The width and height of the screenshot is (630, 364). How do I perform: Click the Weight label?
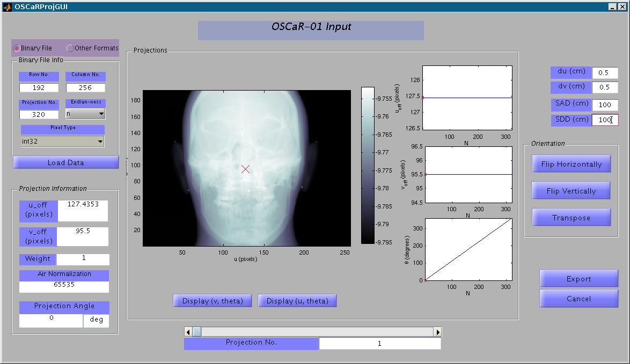[x=38, y=259]
